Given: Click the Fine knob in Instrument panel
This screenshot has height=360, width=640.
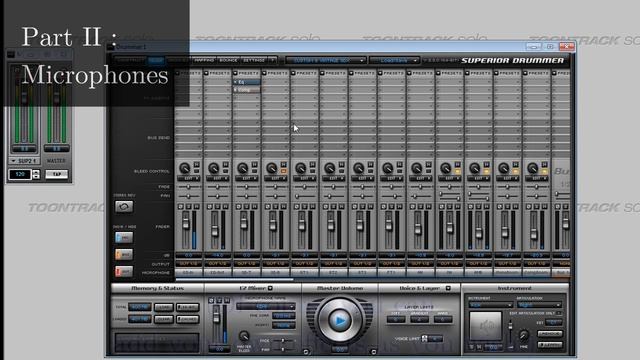Looking at the screenshot, I should click(524, 336).
